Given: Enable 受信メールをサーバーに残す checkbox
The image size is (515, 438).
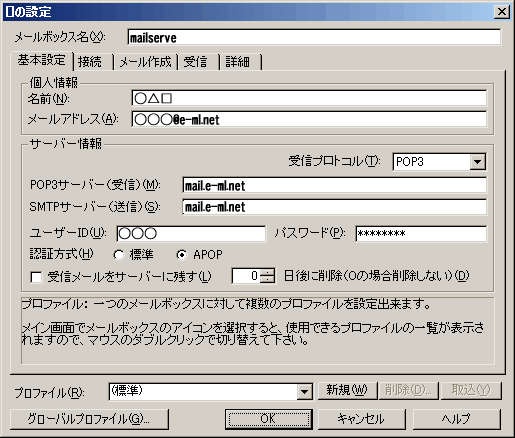Looking at the screenshot, I should 36,277.
